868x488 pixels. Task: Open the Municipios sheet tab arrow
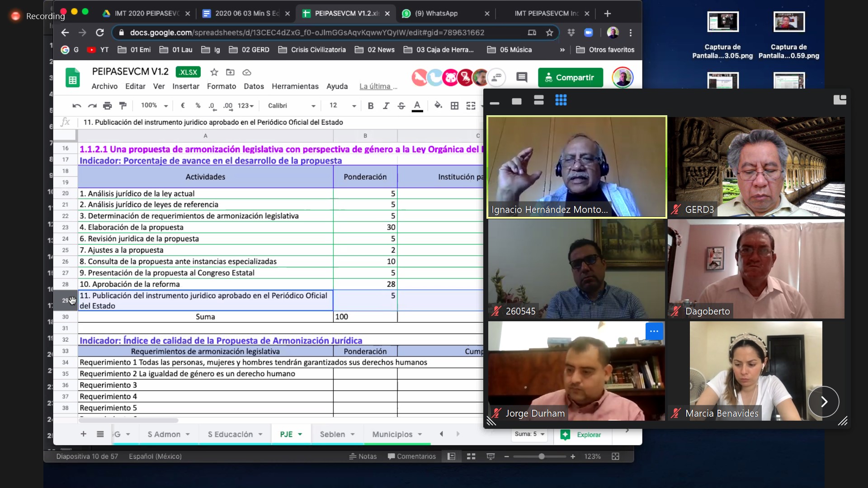(x=420, y=435)
